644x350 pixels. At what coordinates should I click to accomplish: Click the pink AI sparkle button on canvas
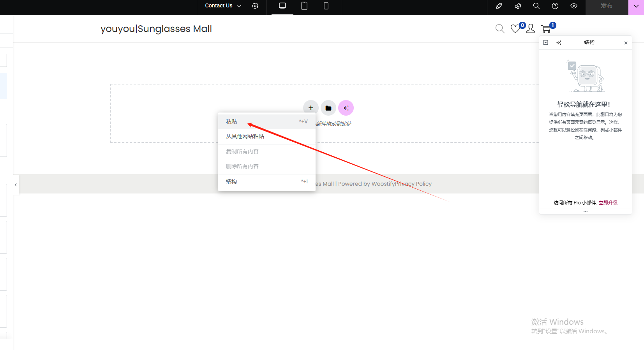346,108
